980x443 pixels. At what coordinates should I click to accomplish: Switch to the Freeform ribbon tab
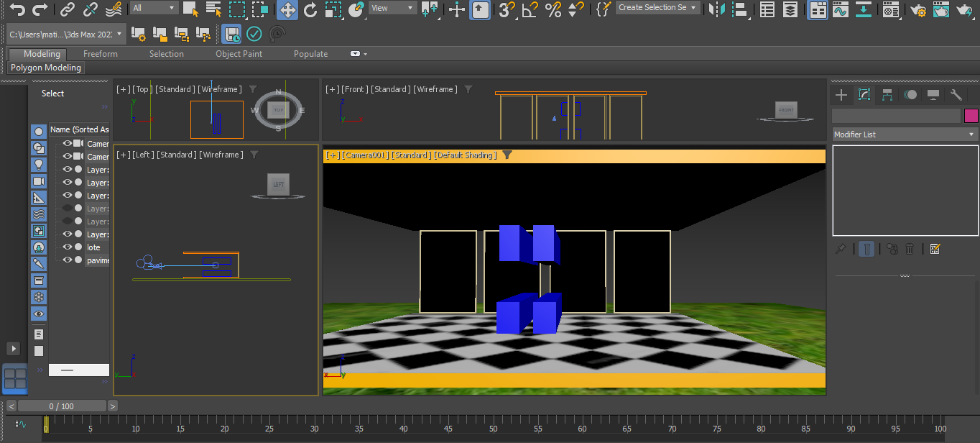[x=100, y=54]
